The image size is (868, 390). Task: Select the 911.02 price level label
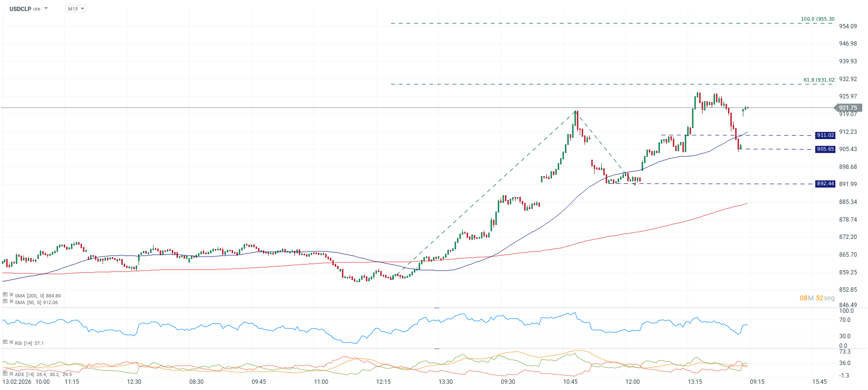(825, 135)
